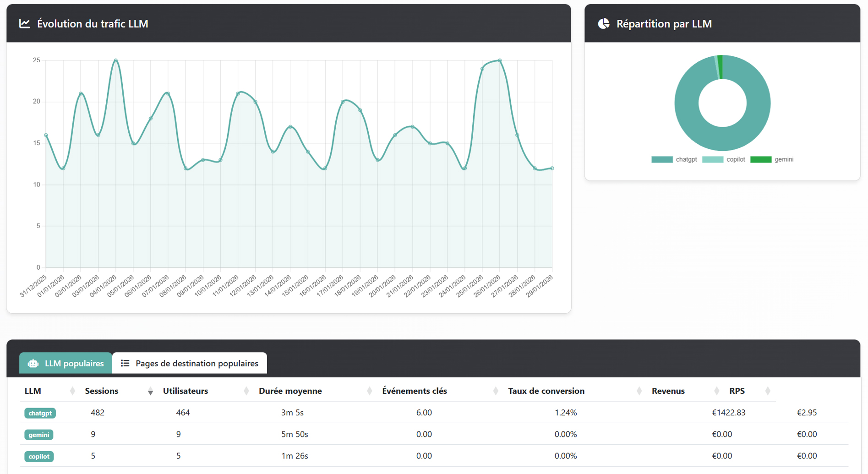Click the pie chart icon beside Répartition par LLM

[604, 23]
